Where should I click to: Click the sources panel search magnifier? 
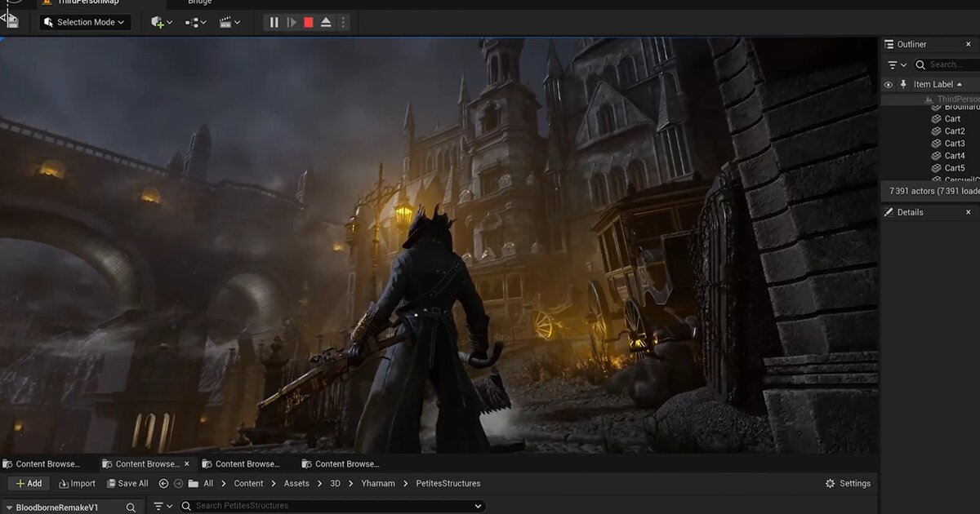[131, 507]
